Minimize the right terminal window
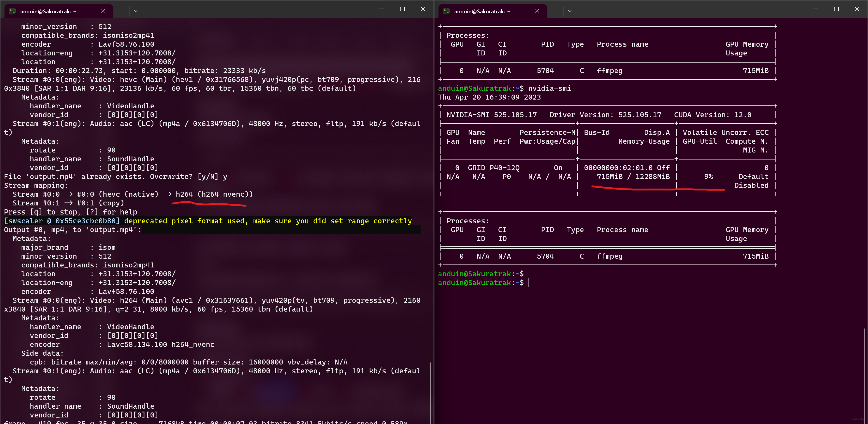The height and width of the screenshot is (424, 868). pyautogui.click(x=815, y=9)
